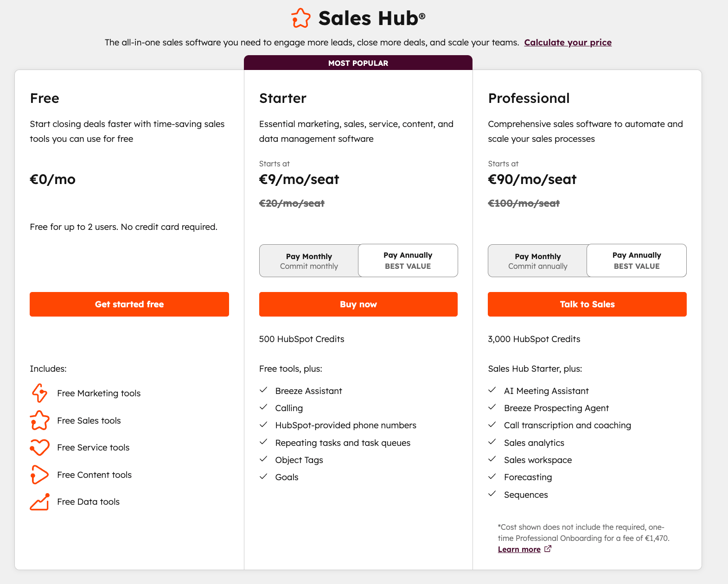
Task: Expand the Goals feature entry
Action: [287, 477]
